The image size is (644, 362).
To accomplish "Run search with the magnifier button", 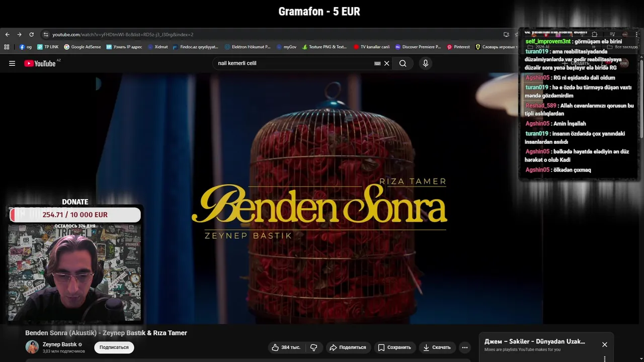I will (x=403, y=63).
